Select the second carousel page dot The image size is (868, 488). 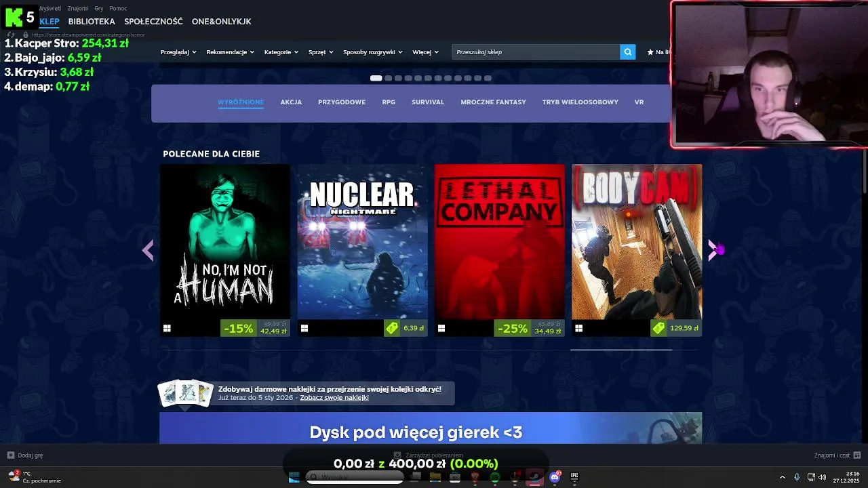[x=388, y=78]
